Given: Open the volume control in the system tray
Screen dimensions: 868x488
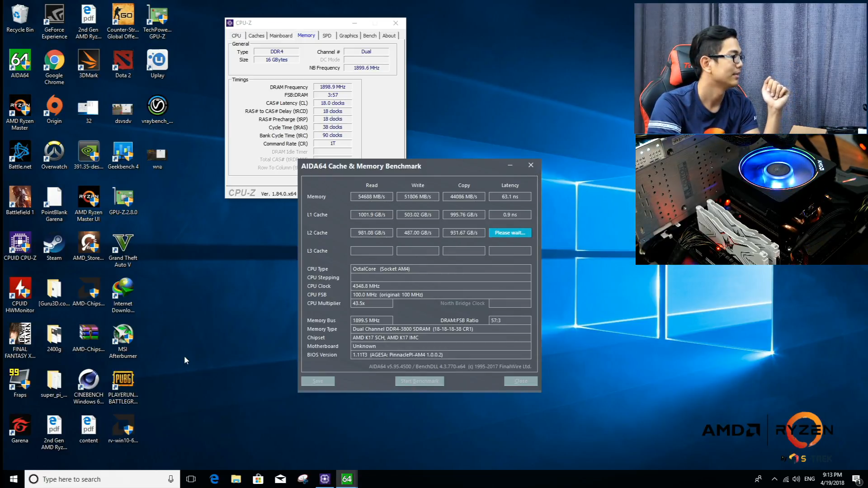Looking at the screenshot, I should (x=796, y=479).
